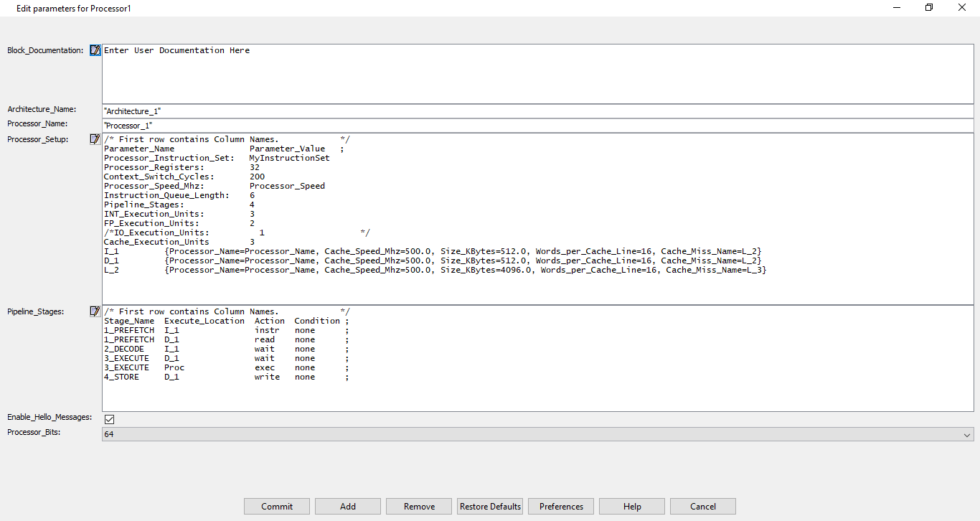Minimize the Edit parameters window
The height and width of the screenshot is (521, 980).
897,8
